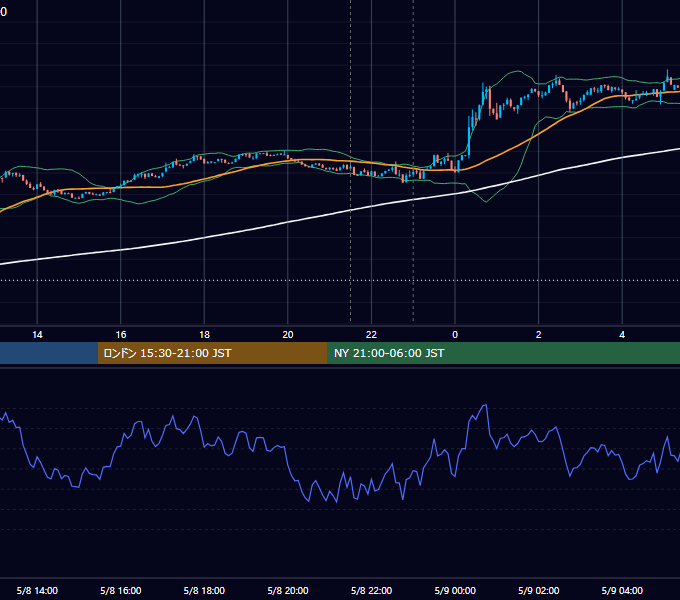Select the hour label 4 on the time axis

click(x=622, y=335)
